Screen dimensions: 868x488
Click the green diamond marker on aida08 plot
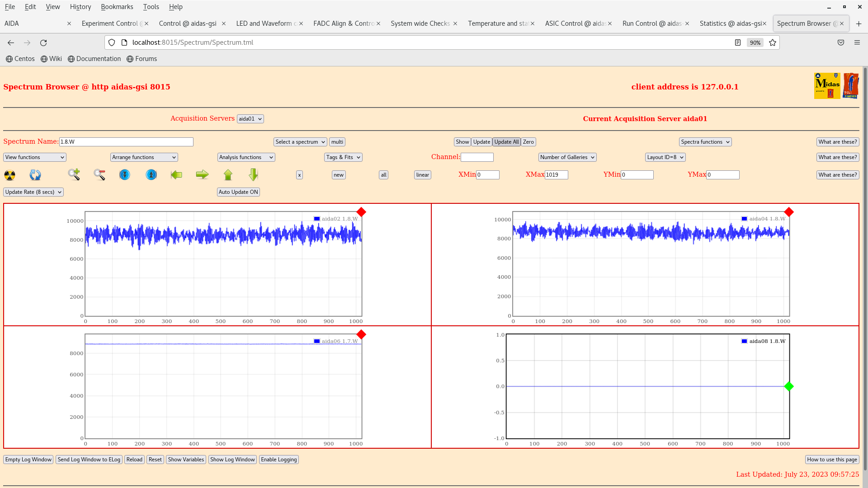789,386
